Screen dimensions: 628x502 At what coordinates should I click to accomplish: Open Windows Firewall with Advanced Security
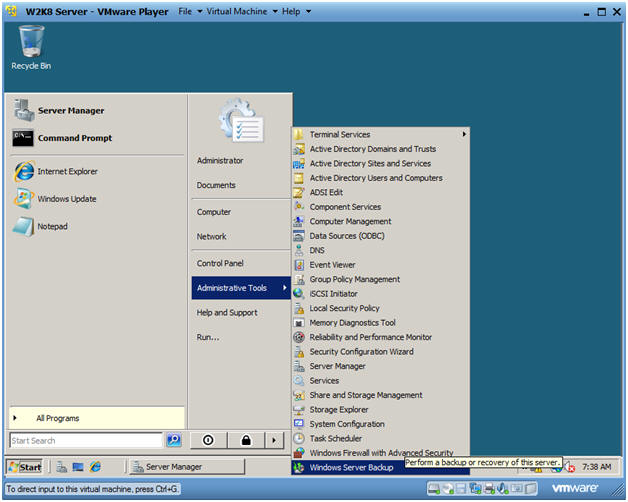pyautogui.click(x=380, y=453)
